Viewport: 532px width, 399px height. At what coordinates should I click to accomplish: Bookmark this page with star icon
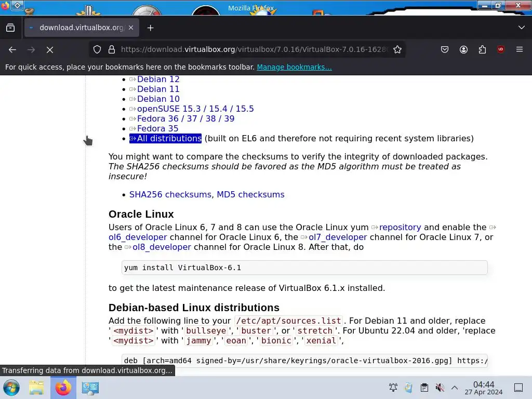click(397, 49)
